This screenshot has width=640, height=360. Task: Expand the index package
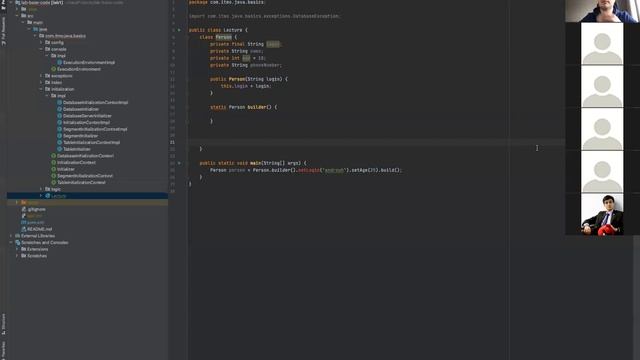pyautogui.click(x=41, y=82)
